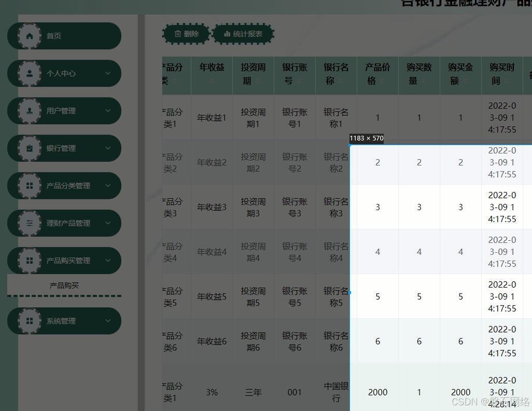Click the sliders icon beside 理财产品管理
This screenshot has height=411, width=532.
coord(30,223)
